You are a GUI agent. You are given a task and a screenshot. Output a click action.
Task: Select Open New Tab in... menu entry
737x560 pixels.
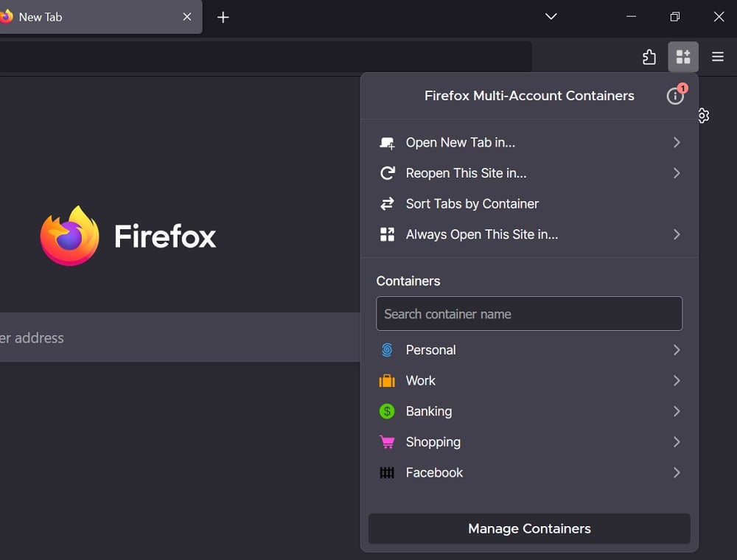tap(529, 143)
